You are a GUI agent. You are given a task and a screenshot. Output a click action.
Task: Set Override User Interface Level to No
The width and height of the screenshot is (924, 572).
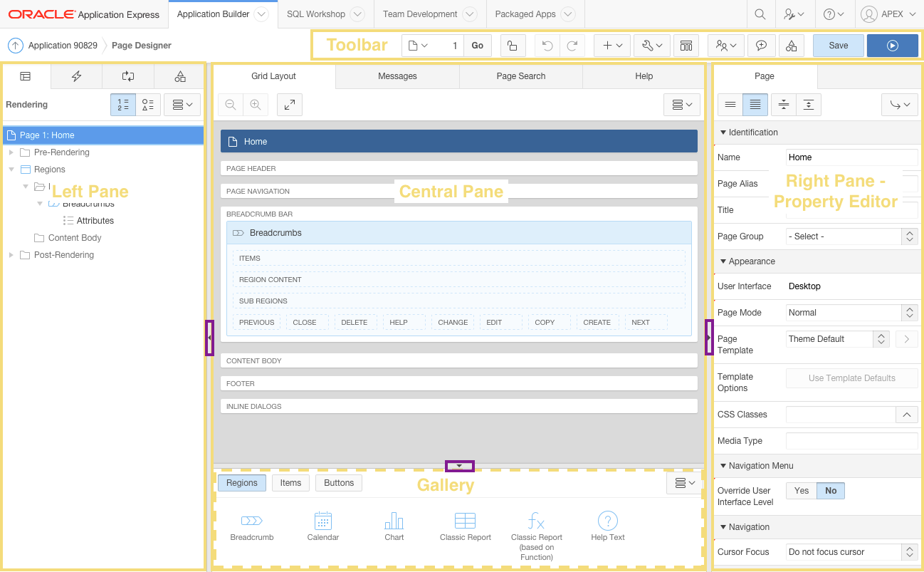pos(831,491)
